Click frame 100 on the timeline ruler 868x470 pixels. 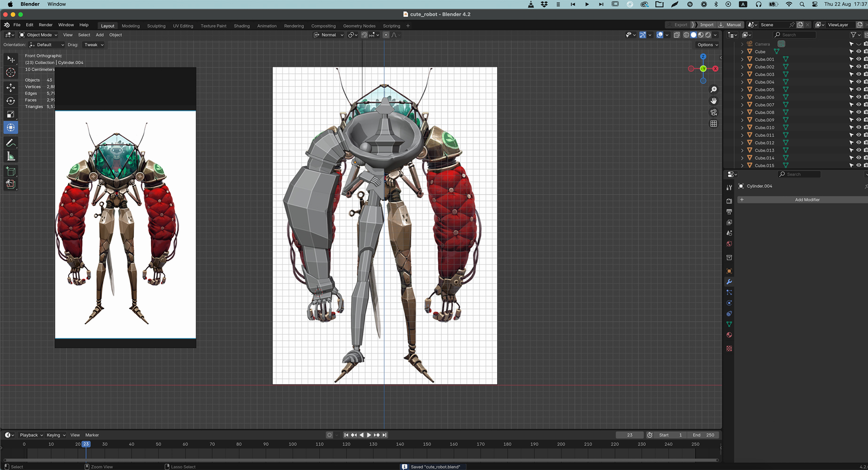(x=293, y=444)
